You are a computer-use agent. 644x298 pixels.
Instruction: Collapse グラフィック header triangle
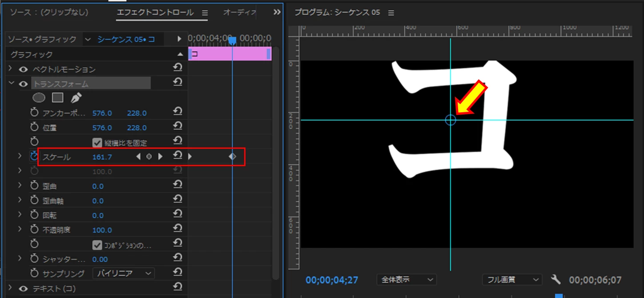click(180, 54)
